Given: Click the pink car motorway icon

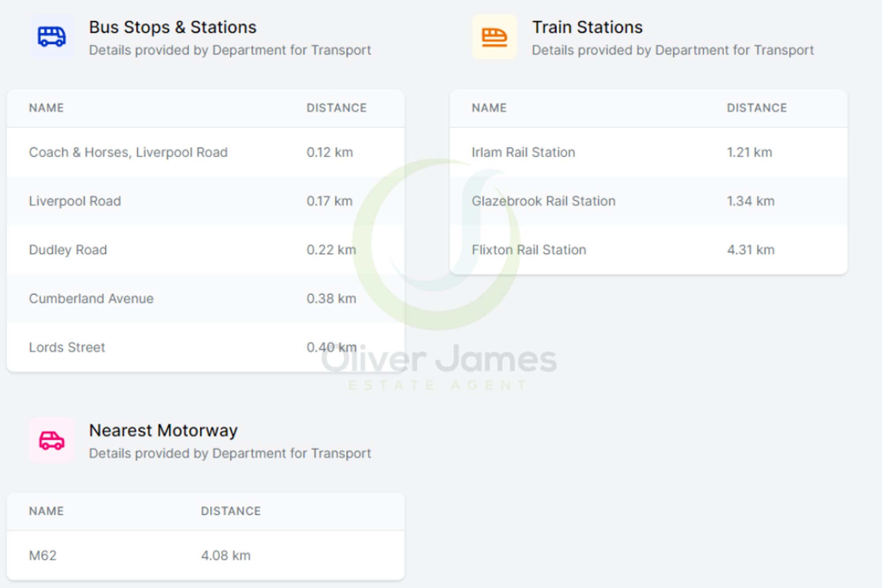Looking at the screenshot, I should click(52, 440).
